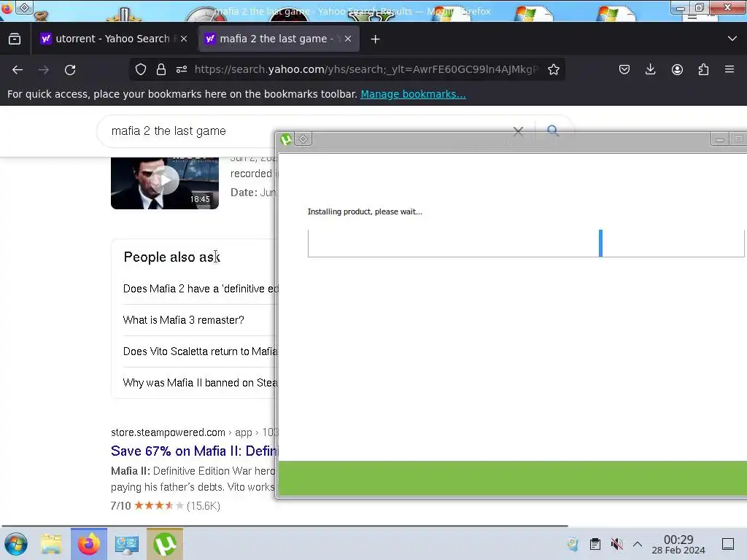The height and width of the screenshot is (560, 747).
Task: Click the uTorrent installer title icon
Action: coord(286,139)
